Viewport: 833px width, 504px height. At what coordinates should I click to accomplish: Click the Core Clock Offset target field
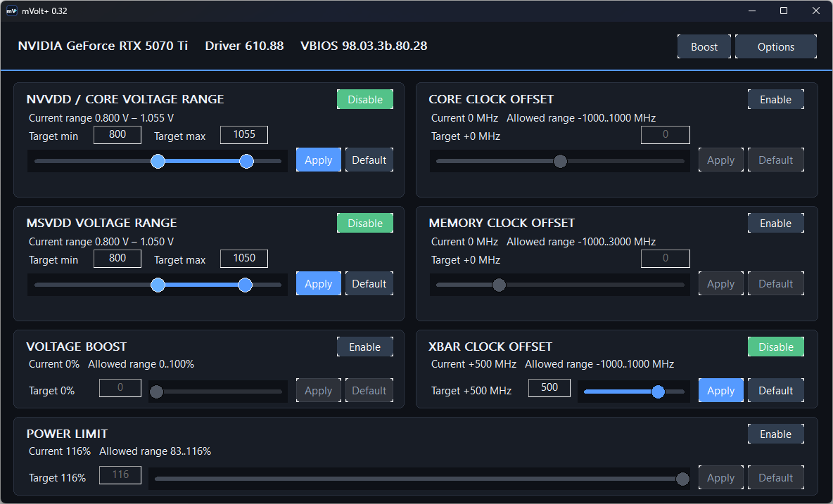(665, 134)
